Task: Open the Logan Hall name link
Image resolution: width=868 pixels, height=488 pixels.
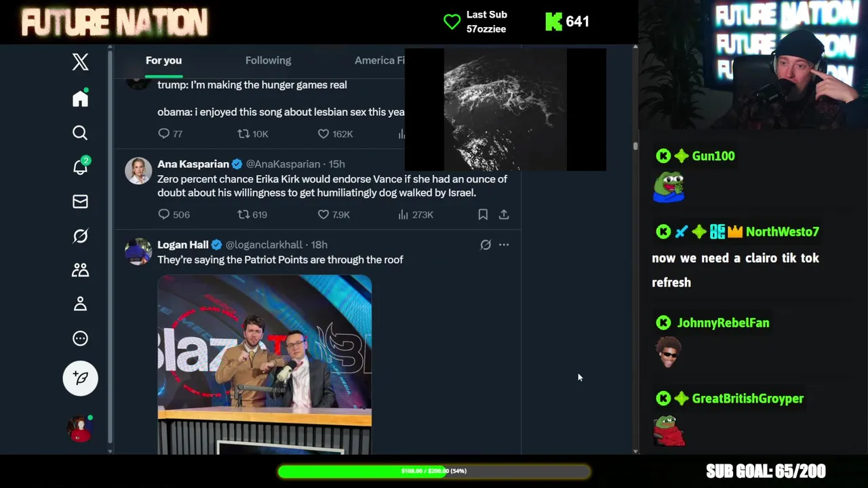Action: (183, 245)
